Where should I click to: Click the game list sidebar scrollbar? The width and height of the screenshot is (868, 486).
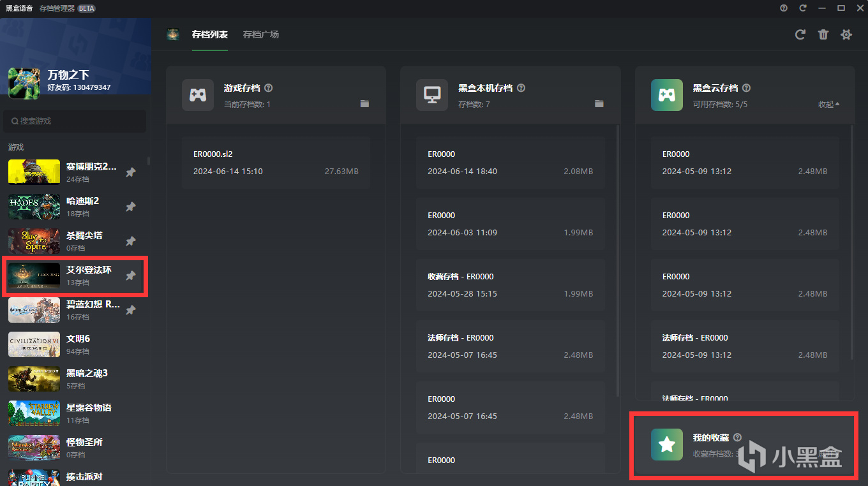point(149,161)
